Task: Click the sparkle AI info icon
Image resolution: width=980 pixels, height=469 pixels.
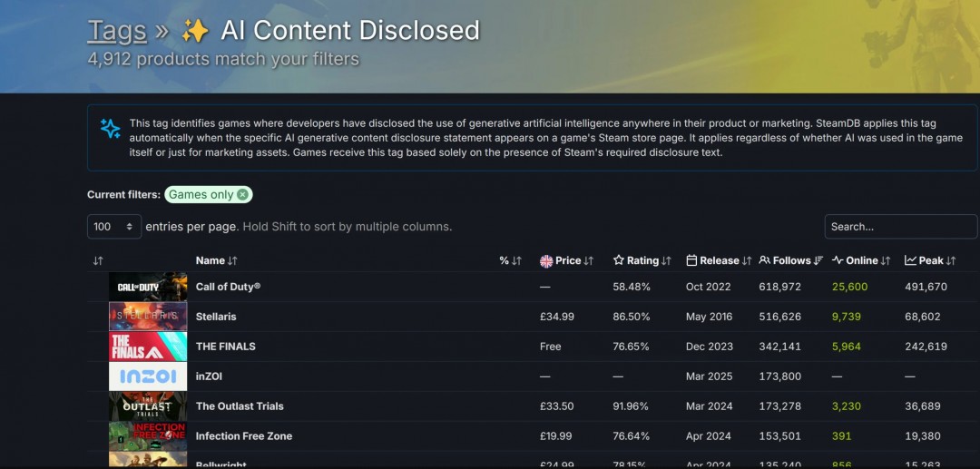Action: tap(111, 128)
